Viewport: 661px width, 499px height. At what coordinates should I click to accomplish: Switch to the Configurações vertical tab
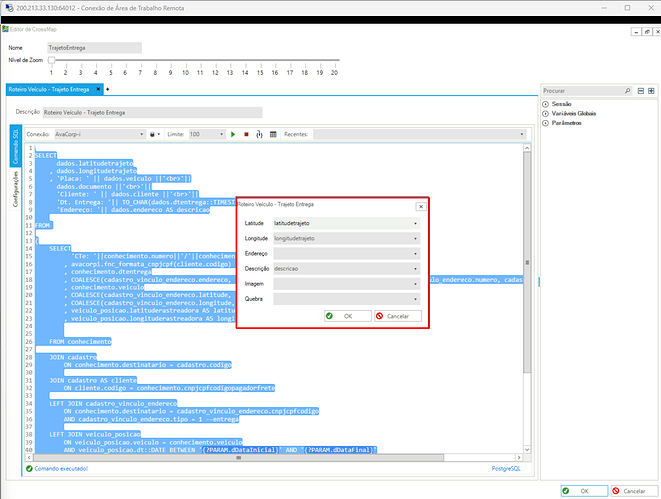click(x=16, y=187)
